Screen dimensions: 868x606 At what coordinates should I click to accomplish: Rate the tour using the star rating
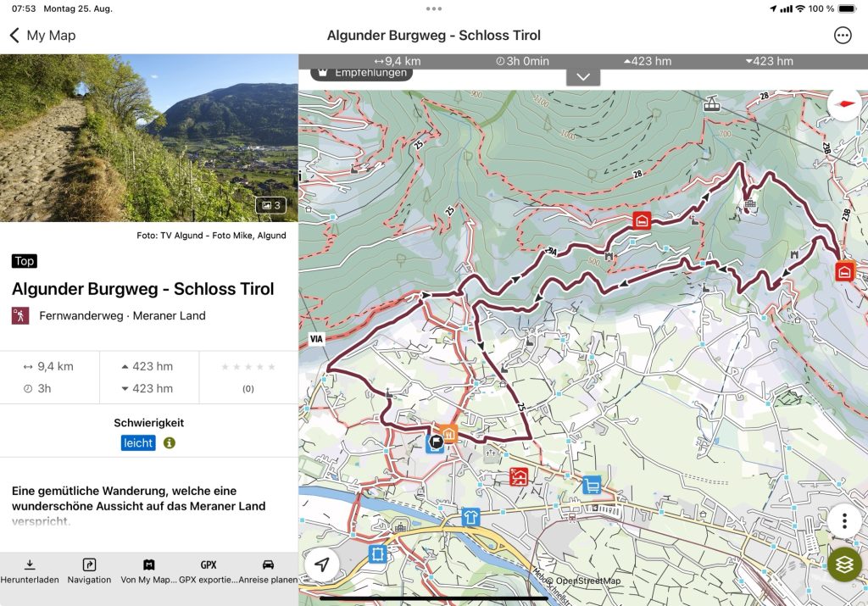coord(248,367)
